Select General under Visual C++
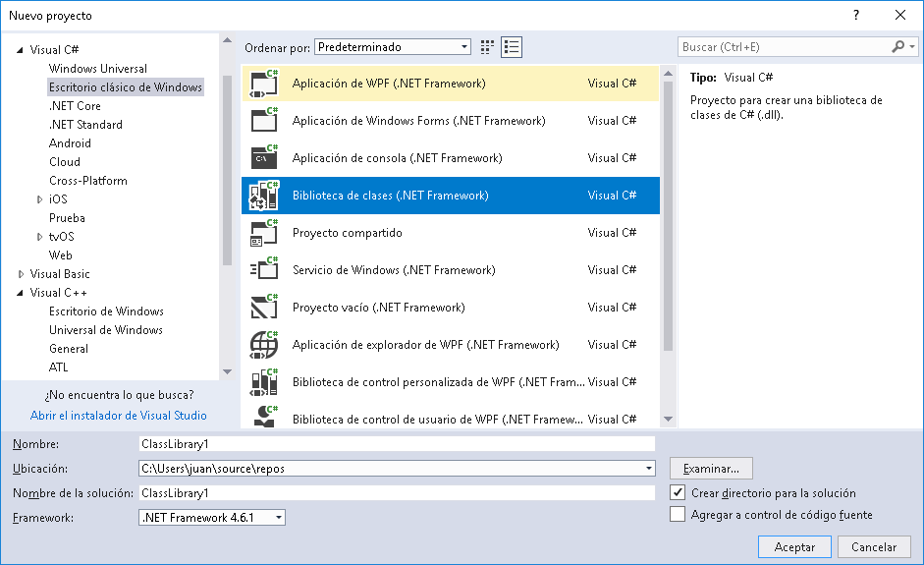924x565 pixels. point(69,349)
